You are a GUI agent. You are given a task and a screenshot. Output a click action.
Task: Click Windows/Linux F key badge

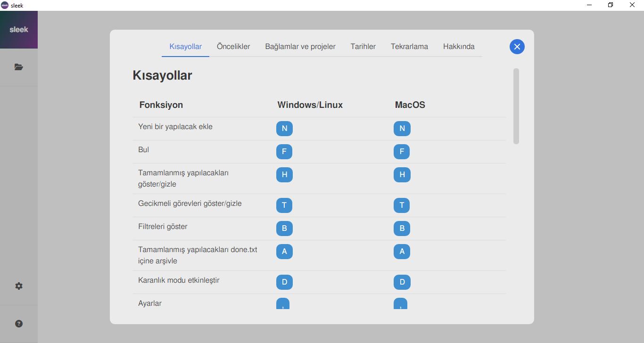(284, 152)
